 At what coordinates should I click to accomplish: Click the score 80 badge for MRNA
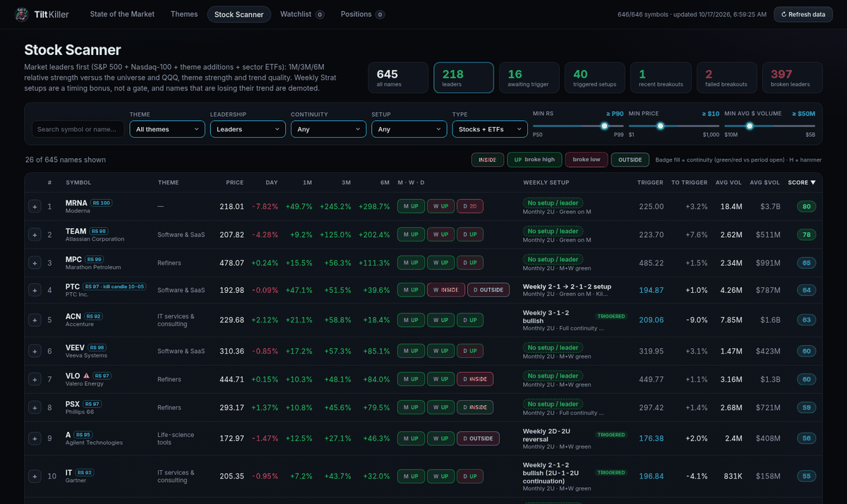point(805,206)
